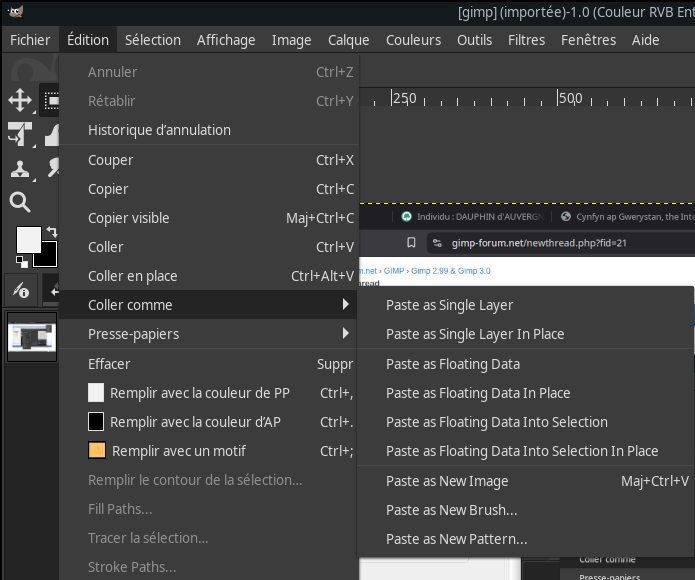Click Remplir avec un motif

pos(178,451)
